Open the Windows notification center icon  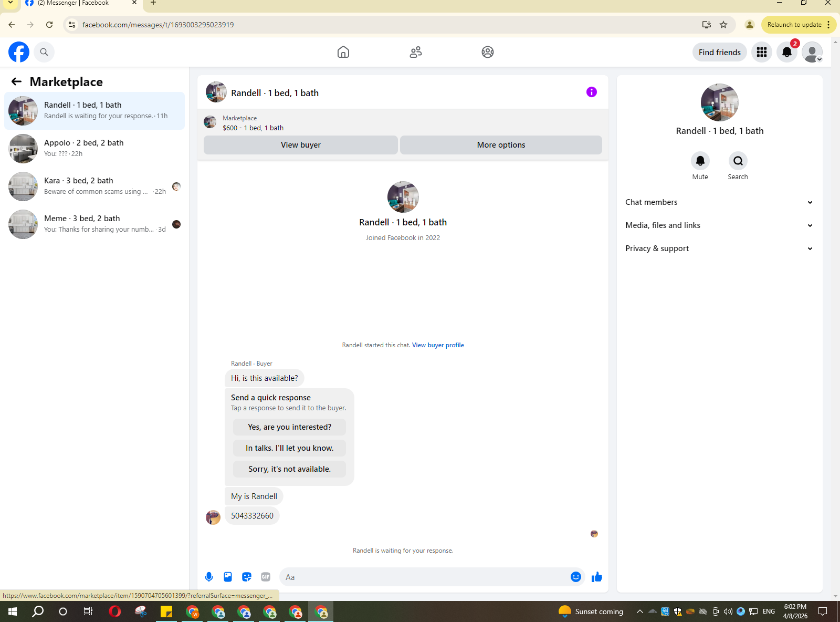(x=823, y=611)
